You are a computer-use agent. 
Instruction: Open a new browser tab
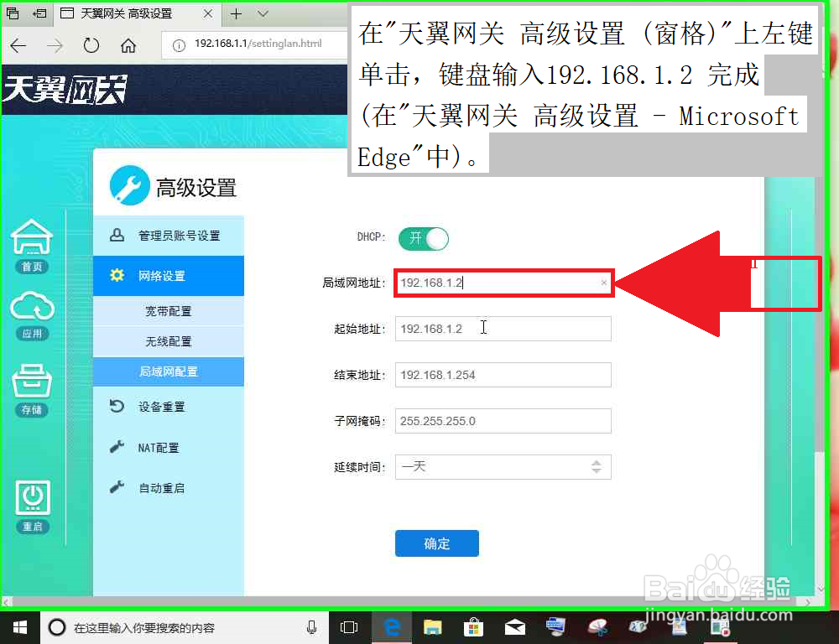click(237, 14)
